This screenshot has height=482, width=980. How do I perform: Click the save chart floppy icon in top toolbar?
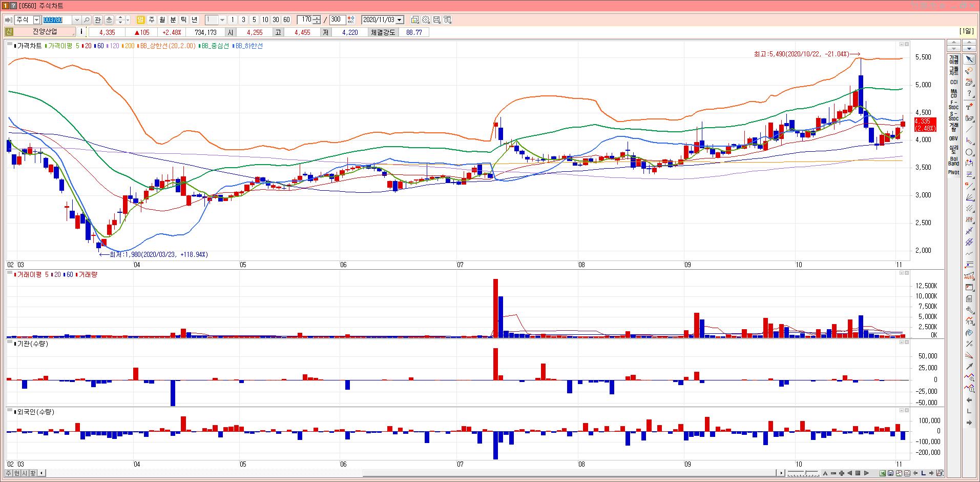436,20
